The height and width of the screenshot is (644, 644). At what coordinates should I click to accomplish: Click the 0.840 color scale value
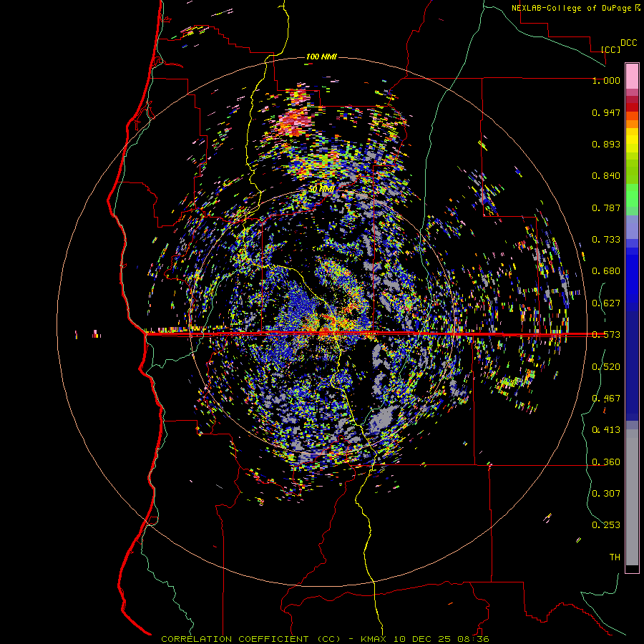(606, 176)
